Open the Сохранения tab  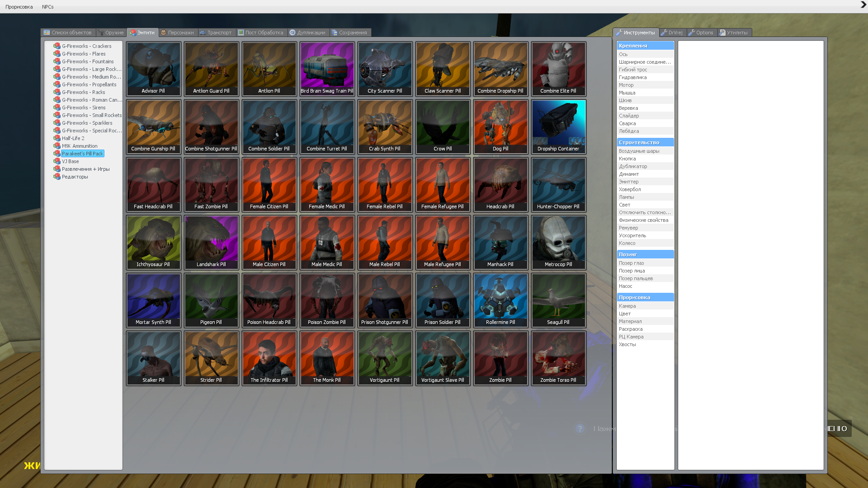point(350,33)
